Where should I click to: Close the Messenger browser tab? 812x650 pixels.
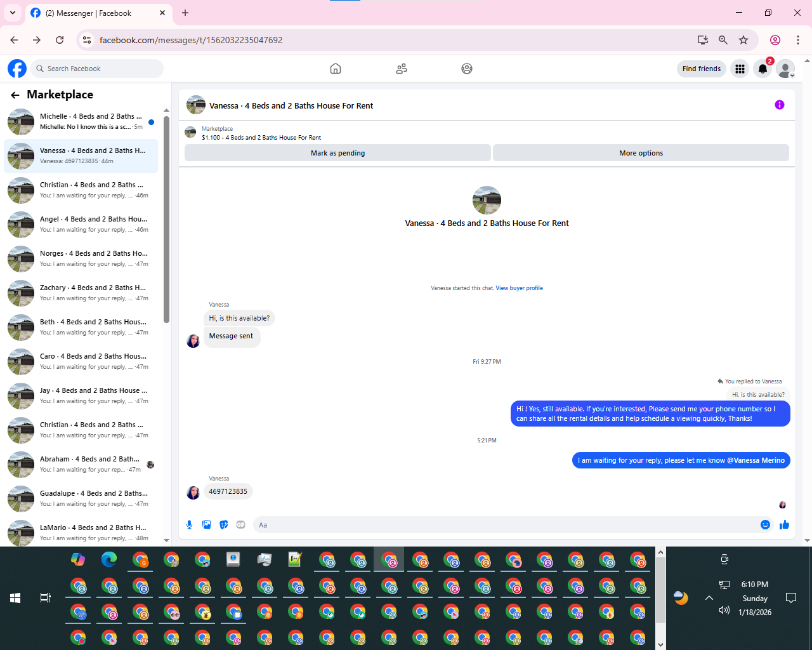(162, 13)
